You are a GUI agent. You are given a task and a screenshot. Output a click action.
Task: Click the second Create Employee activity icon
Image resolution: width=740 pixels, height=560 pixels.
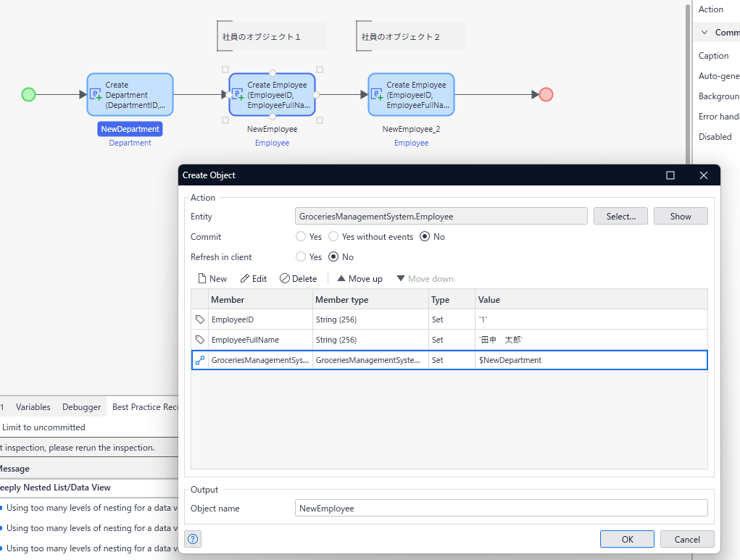[x=377, y=94]
